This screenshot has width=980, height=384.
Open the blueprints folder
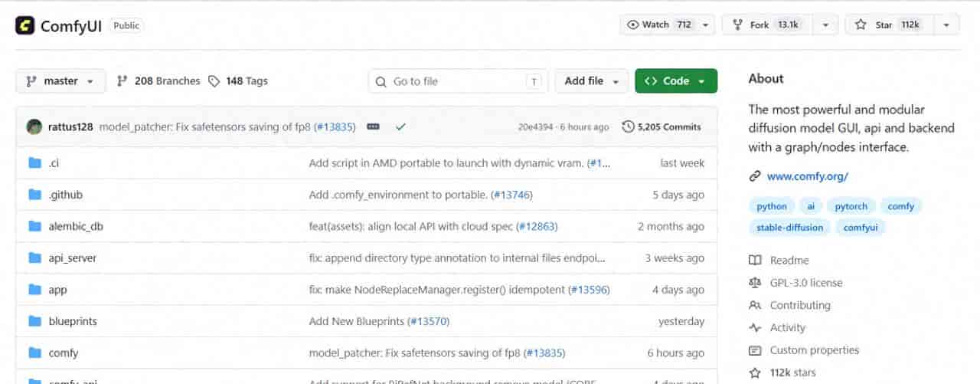tap(73, 321)
